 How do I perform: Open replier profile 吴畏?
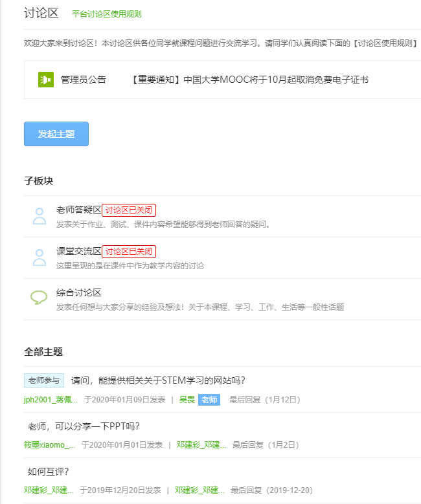[x=187, y=400]
